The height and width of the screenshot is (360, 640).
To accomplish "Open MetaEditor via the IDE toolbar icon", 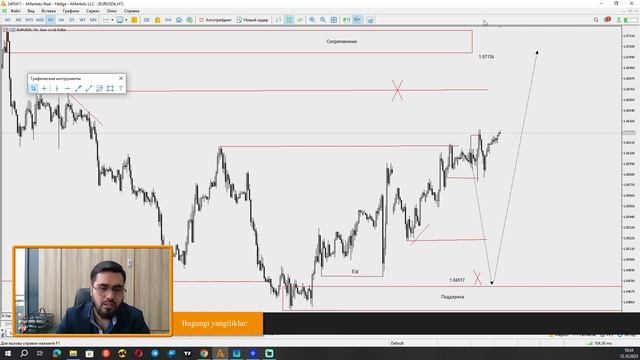I will 147,20.
